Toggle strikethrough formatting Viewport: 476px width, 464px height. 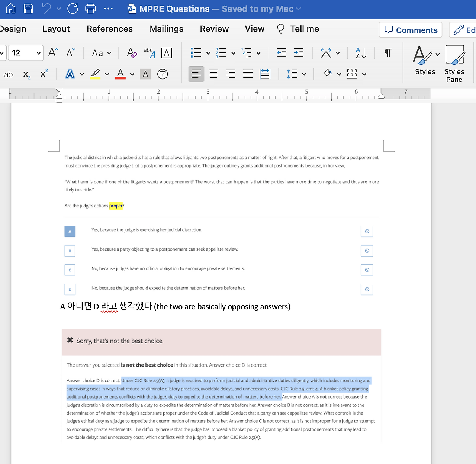[x=9, y=74]
